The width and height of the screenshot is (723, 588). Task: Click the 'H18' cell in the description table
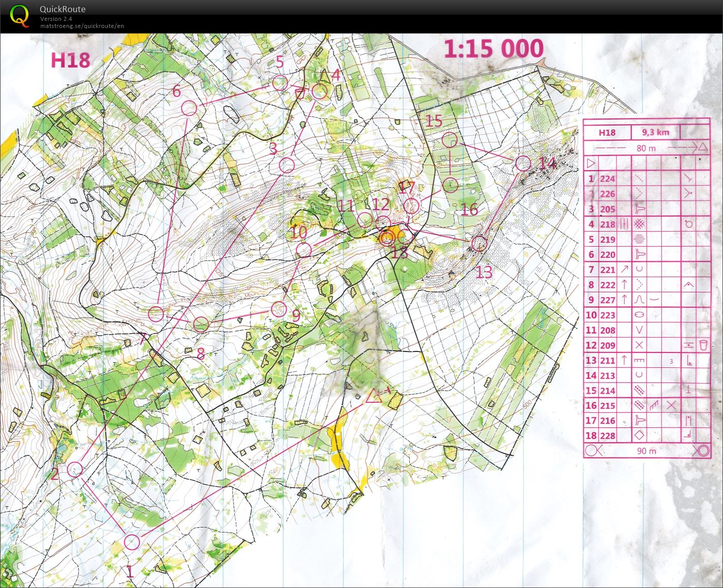point(607,133)
